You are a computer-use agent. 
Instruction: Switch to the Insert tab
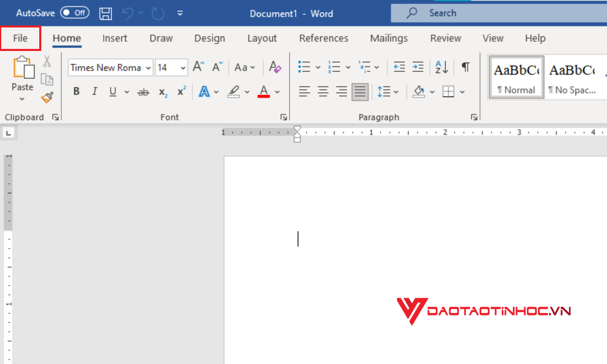pos(115,38)
